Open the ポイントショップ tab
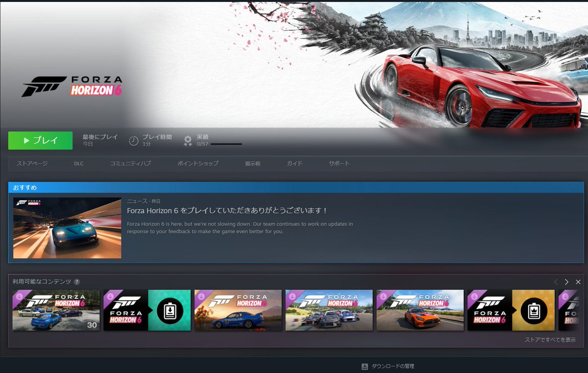Image resolution: width=588 pixels, height=373 pixels. [x=198, y=163]
